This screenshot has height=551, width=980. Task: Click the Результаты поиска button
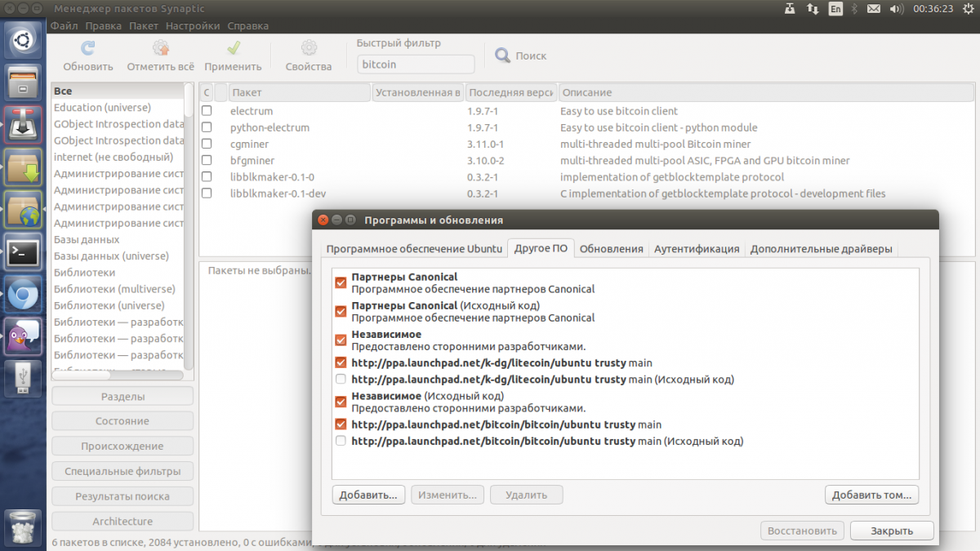point(122,496)
